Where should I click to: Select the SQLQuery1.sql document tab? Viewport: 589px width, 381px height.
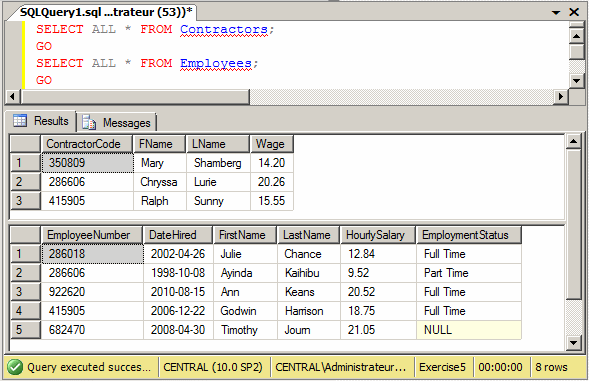click(x=105, y=12)
